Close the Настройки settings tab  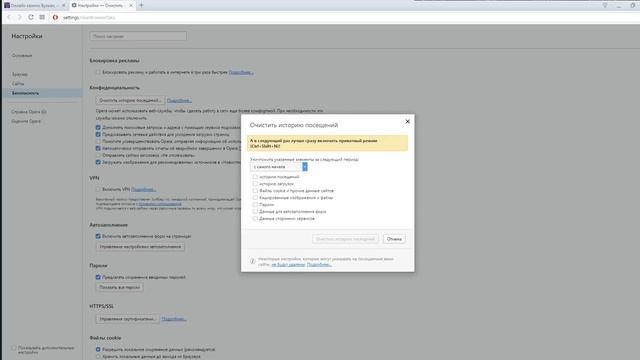[131, 6]
